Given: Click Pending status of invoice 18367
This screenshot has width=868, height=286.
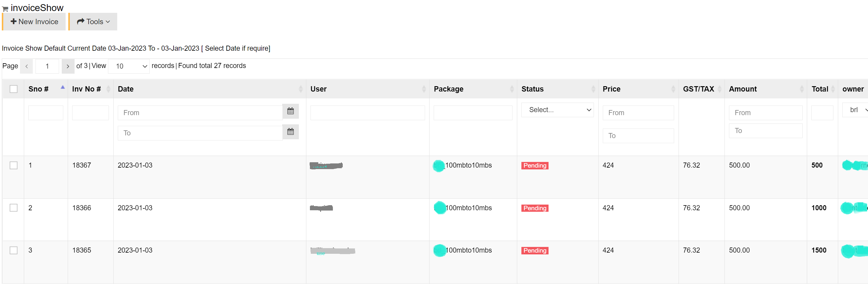Looking at the screenshot, I should click(535, 166).
